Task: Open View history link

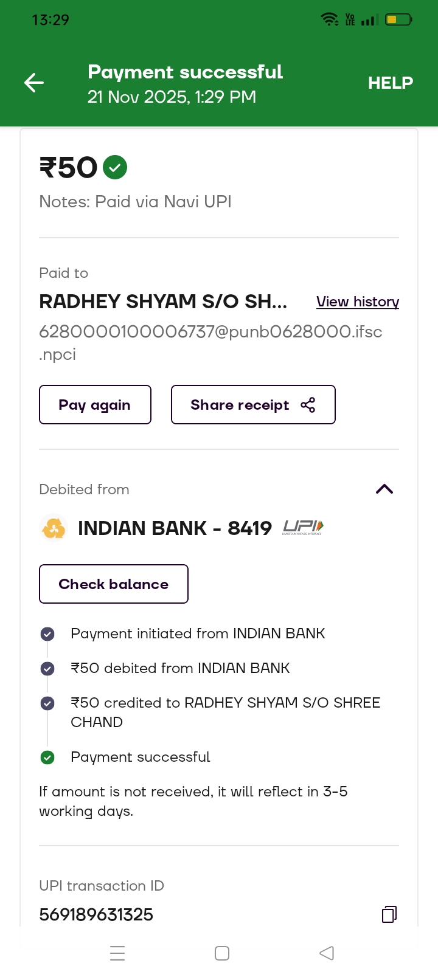Action: (x=358, y=302)
